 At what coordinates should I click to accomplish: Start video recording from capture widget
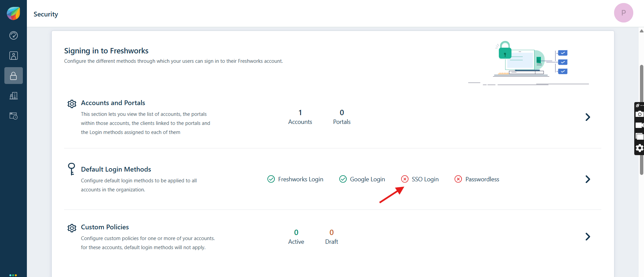(639, 125)
